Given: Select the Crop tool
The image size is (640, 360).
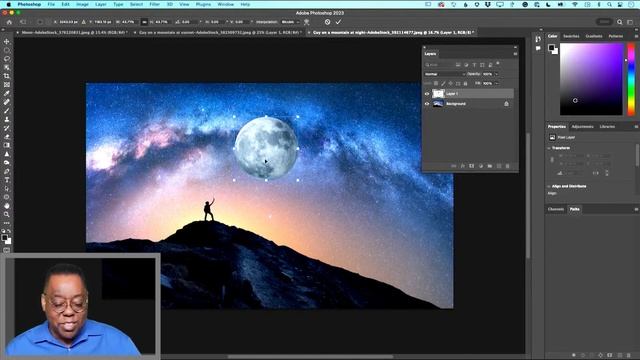Looking at the screenshot, I should click(x=7, y=76).
